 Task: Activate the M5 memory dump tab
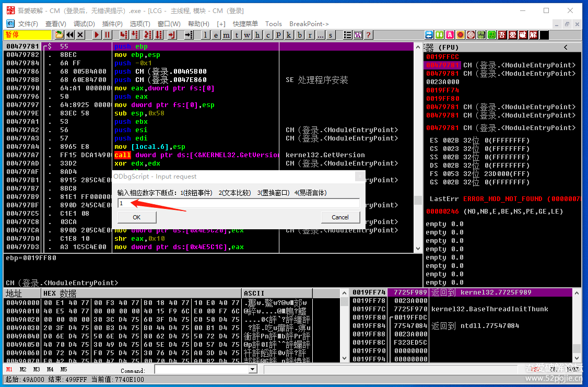point(64,370)
